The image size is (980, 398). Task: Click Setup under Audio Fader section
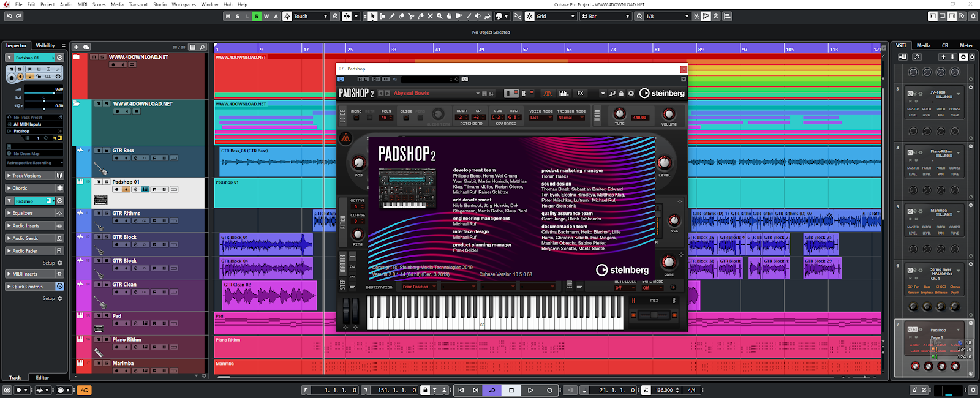point(53,263)
